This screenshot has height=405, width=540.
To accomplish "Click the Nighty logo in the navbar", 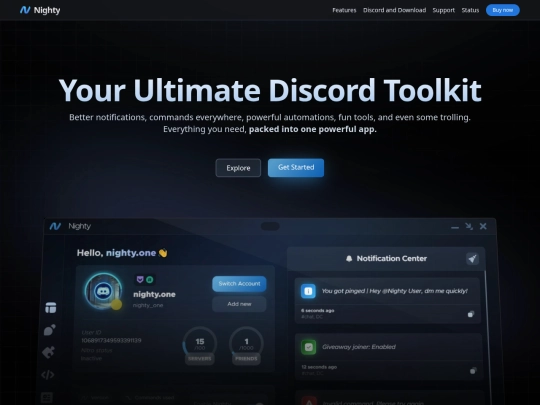I will [40, 10].
